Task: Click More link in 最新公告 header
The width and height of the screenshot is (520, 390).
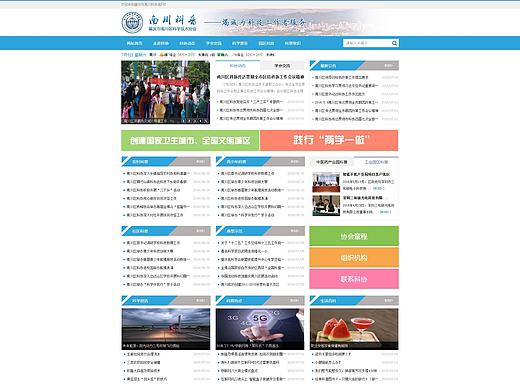Action: pos(388,66)
